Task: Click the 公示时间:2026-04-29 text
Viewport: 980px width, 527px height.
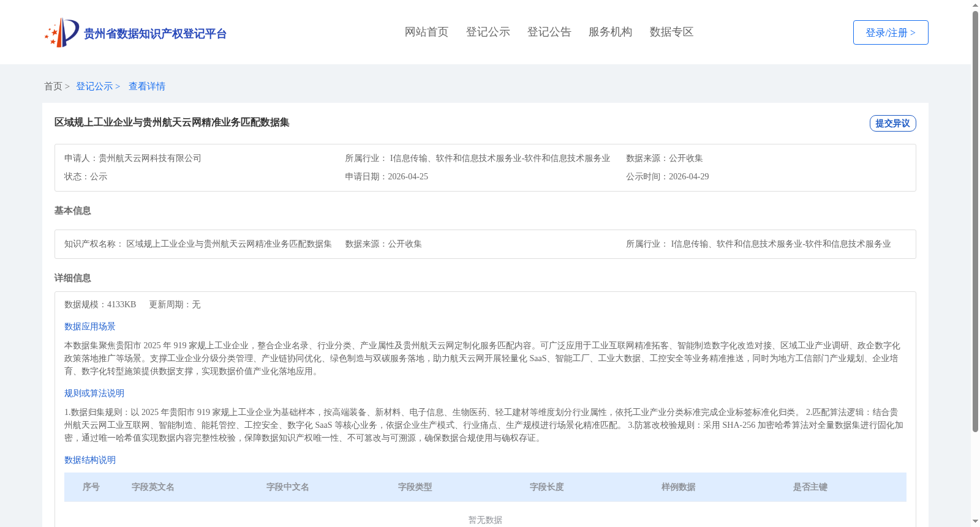Action: (668, 176)
